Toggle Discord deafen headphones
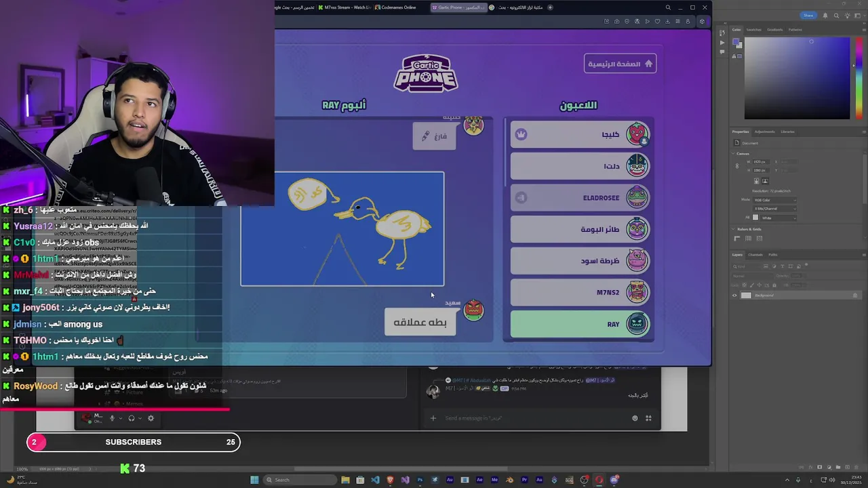Image resolution: width=868 pixels, height=488 pixels. 132,418
